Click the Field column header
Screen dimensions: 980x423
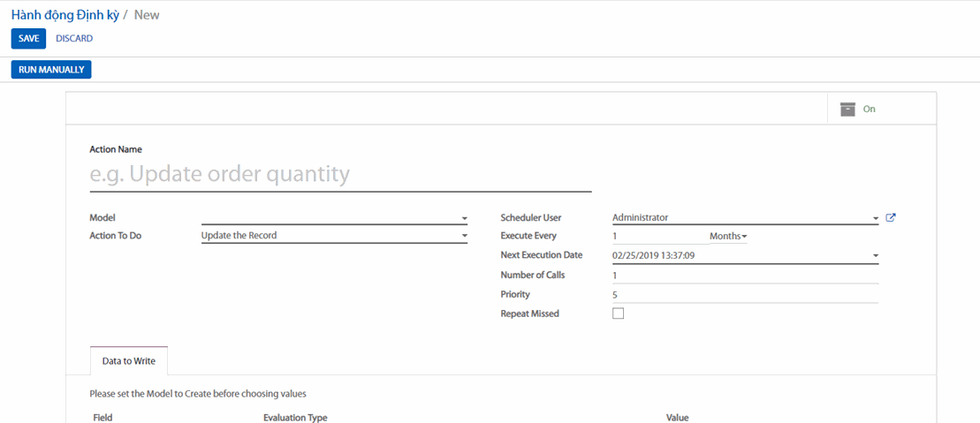point(103,417)
